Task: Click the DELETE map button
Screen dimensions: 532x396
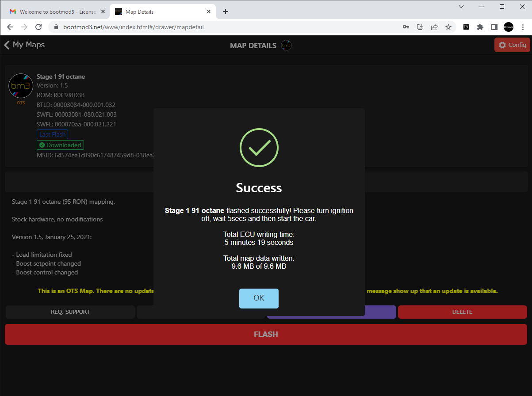Action: (x=462, y=312)
